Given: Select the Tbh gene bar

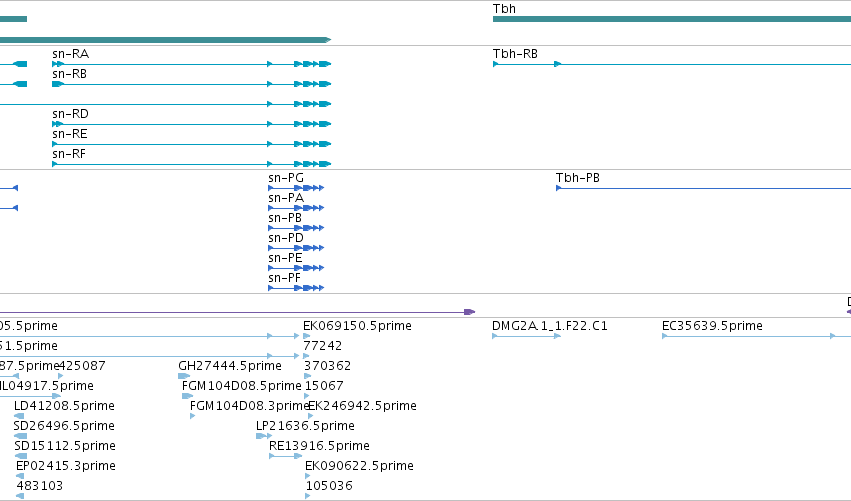Looking at the screenshot, I should (672, 20).
